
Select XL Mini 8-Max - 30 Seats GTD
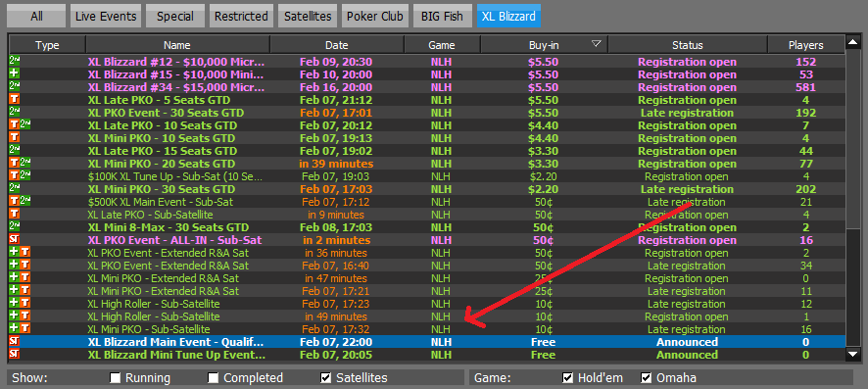pyautogui.click(x=427, y=227)
